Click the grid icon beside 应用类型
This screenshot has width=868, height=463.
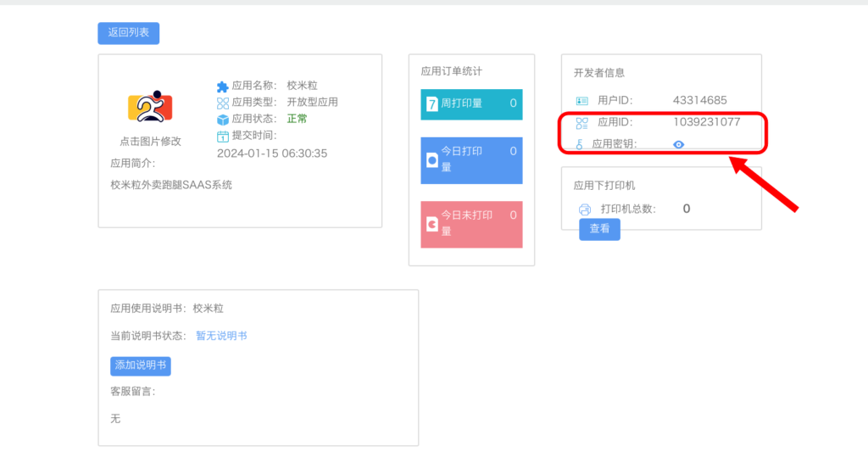[223, 103]
